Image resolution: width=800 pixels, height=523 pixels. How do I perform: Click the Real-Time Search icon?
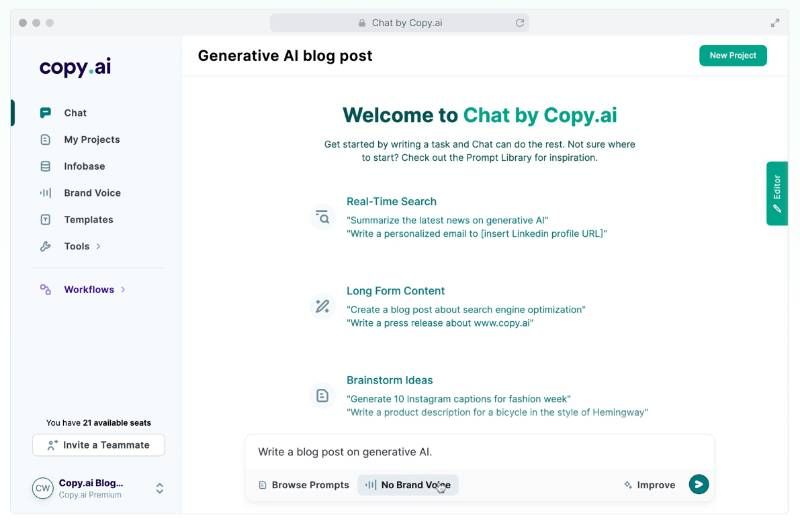pyautogui.click(x=322, y=217)
